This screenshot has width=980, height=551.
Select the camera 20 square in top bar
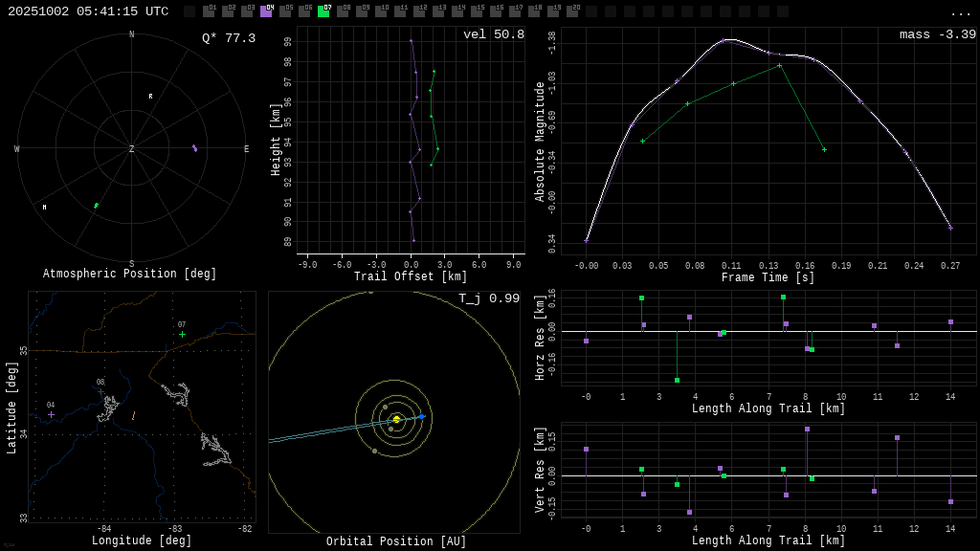[572, 11]
